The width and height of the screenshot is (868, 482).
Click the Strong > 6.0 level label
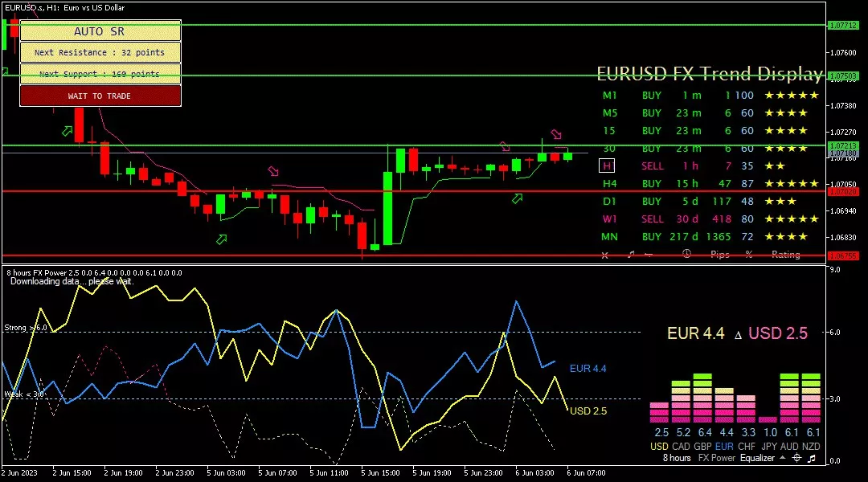26,328
